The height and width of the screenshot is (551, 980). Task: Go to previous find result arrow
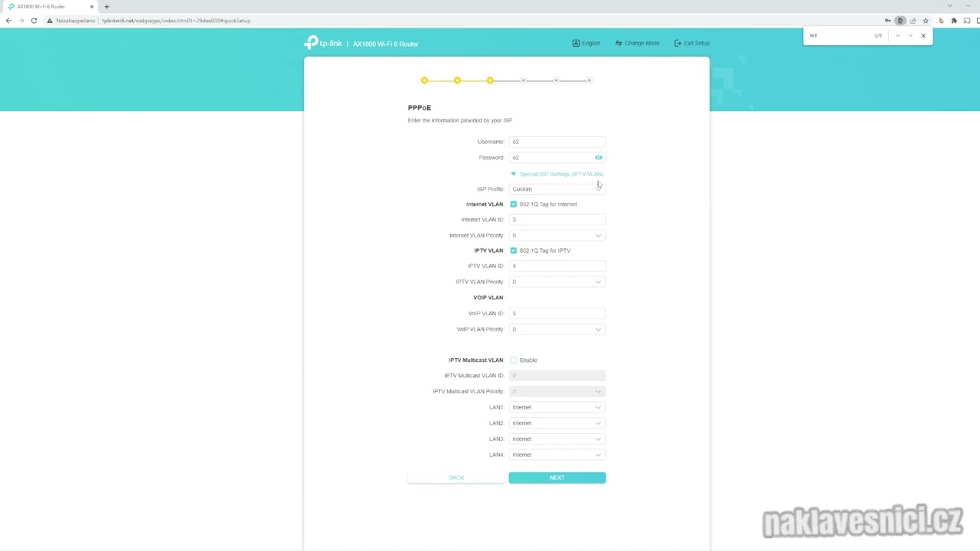(x=897, y=35)
